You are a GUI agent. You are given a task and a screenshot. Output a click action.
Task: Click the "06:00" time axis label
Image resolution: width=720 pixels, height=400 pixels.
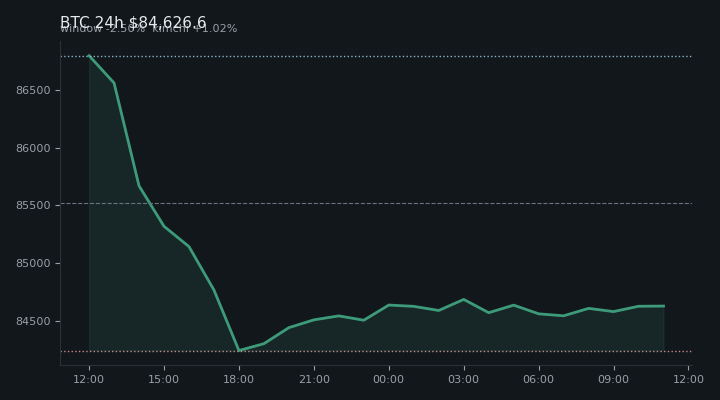tap(539, 379)
